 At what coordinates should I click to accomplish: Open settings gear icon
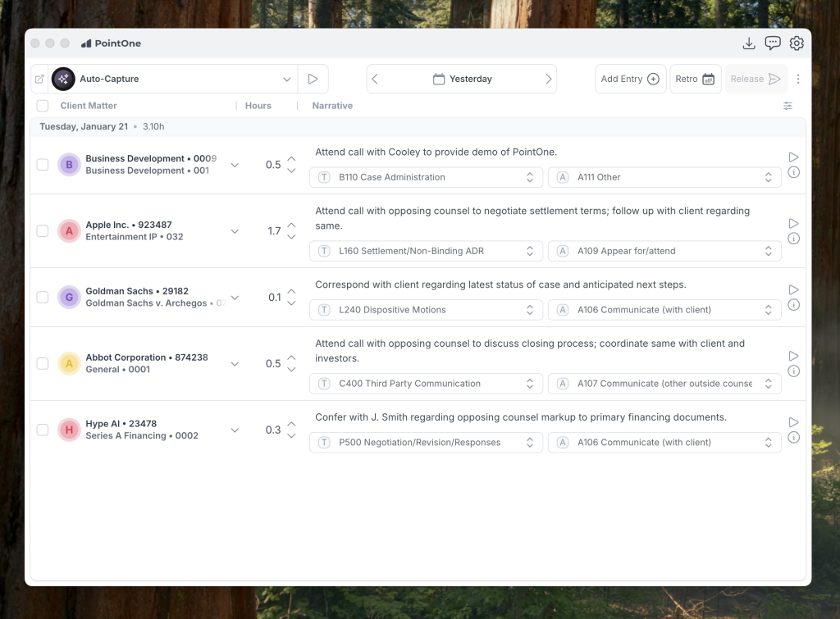(x=797, y=43)
